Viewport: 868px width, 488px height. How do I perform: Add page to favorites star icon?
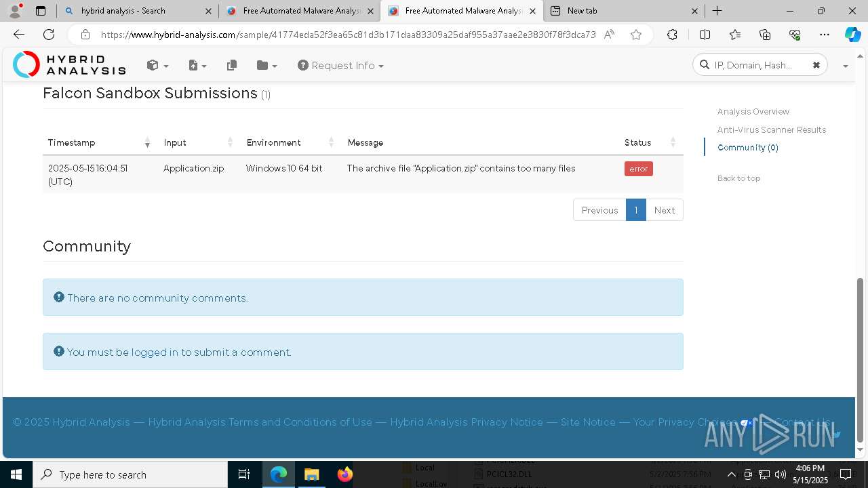pyautogui.click(x=636, y=35)
